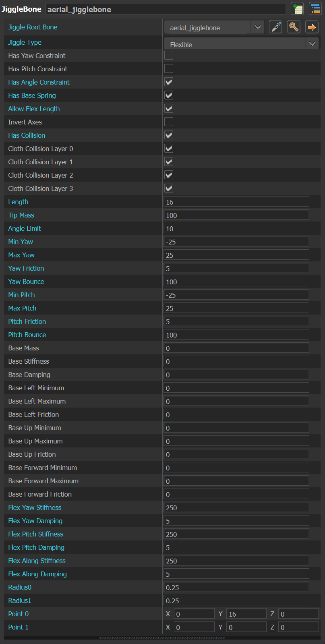Expand the Jiggle Type dropdown

click(312, 44)
